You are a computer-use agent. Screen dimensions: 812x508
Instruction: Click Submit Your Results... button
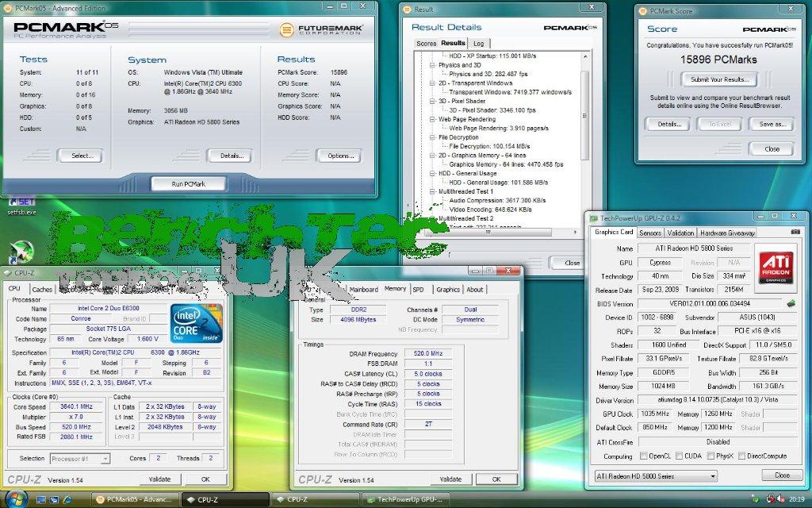pos(719,79)
